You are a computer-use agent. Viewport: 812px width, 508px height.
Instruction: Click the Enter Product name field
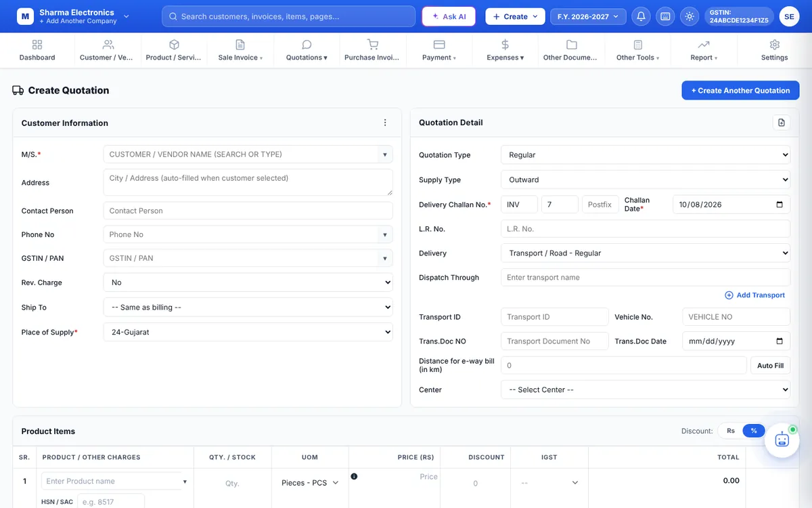(x=112, y=482)
